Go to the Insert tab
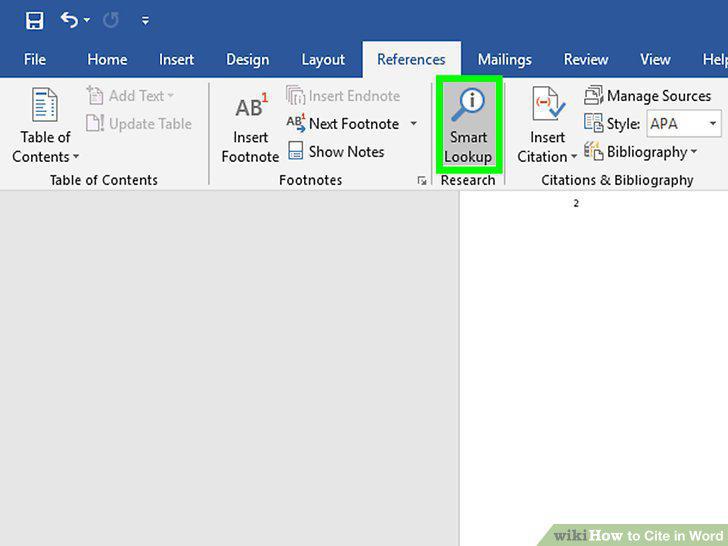728x546 pixels. [176, 59]
